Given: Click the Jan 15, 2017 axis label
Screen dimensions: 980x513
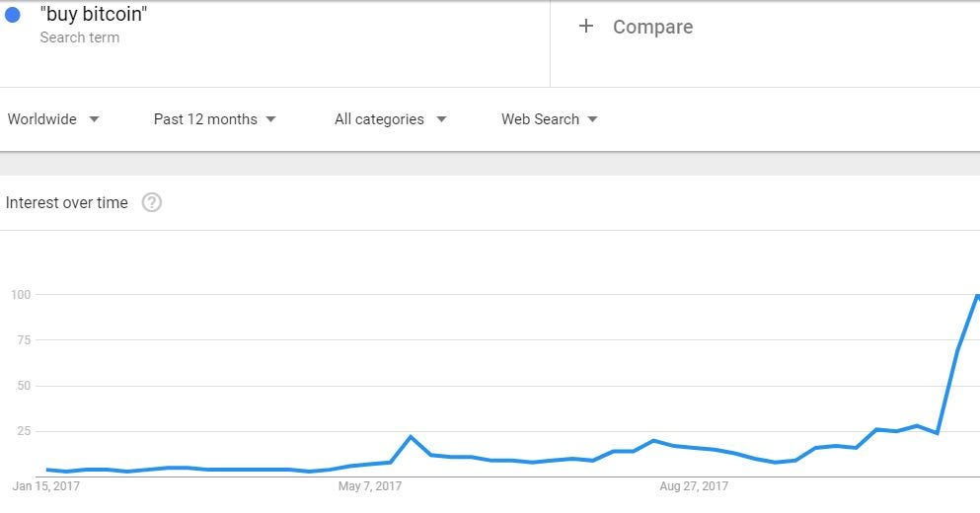Looking at the screenshot, I should (x=45, y=486).
